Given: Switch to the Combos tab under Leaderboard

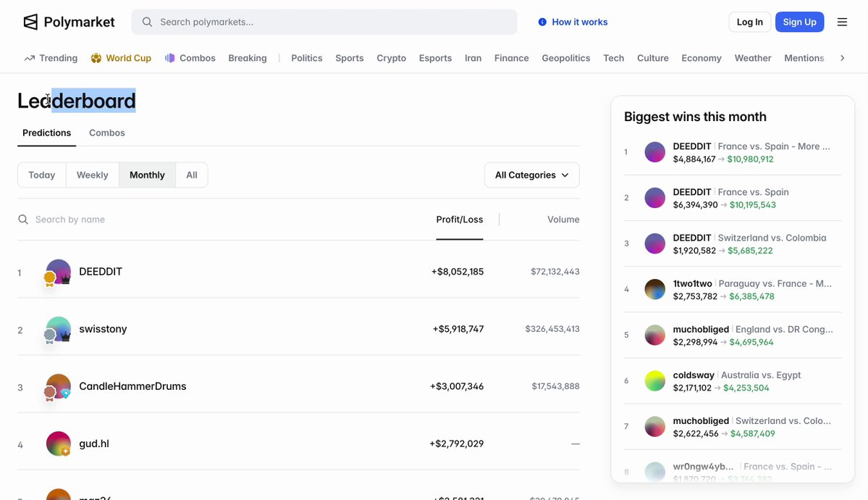Looking at the screenshot, I should (x=107, y=133).
